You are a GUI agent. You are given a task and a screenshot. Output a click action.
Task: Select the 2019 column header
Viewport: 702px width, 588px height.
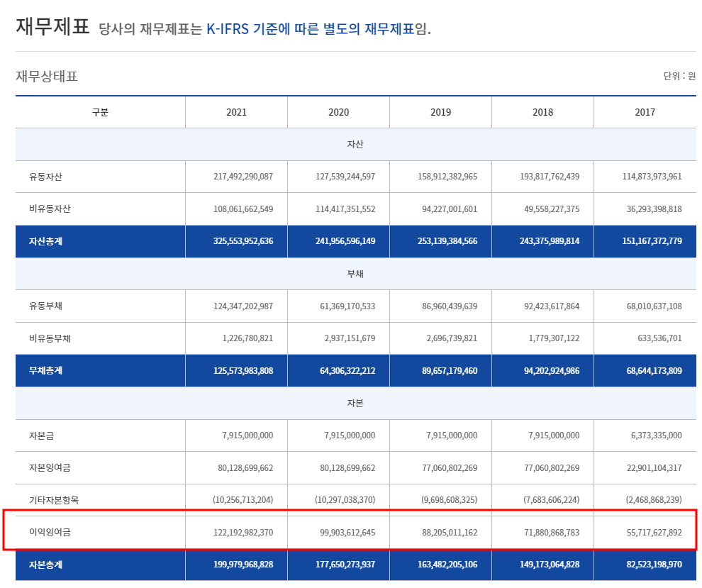[x=440, y=112]
